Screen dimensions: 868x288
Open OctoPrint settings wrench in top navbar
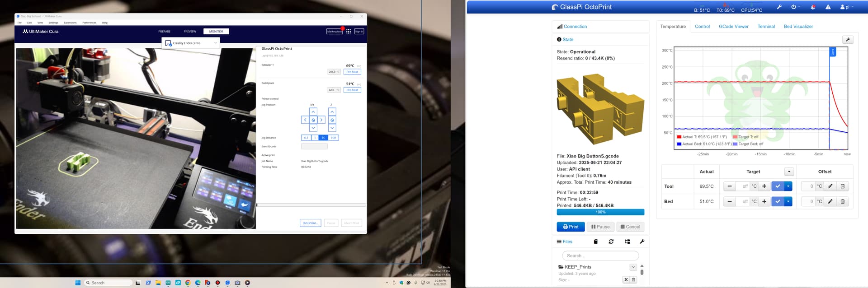pos(779,7)
